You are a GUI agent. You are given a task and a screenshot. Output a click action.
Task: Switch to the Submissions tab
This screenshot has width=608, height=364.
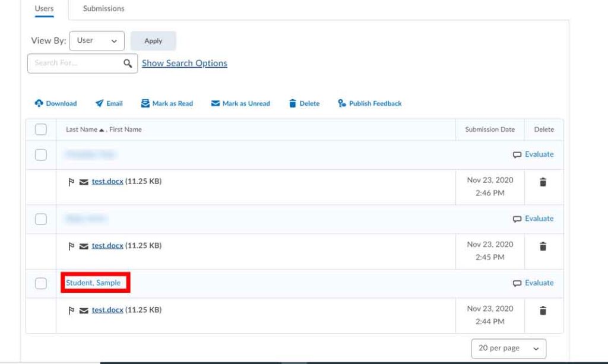pos(103,9)
